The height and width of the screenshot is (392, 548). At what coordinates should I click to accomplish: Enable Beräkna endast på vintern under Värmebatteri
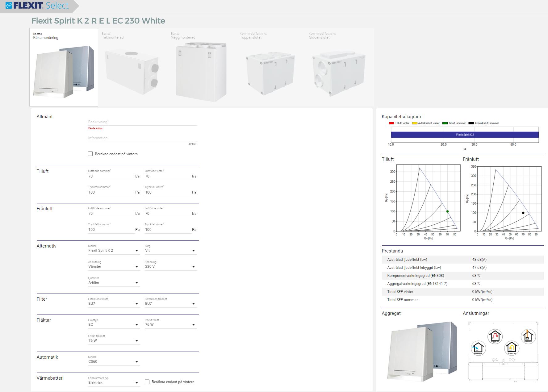[147, 382]
